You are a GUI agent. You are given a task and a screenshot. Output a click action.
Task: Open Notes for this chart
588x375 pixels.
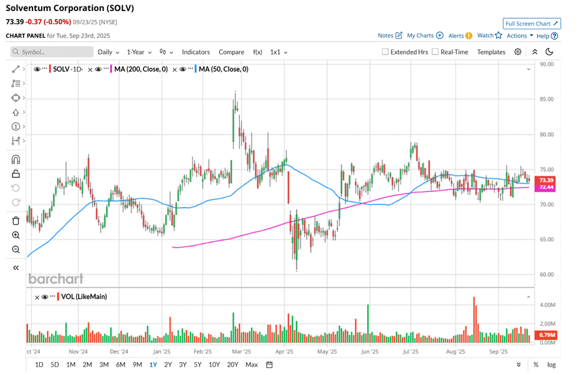[x=390, y=36]
